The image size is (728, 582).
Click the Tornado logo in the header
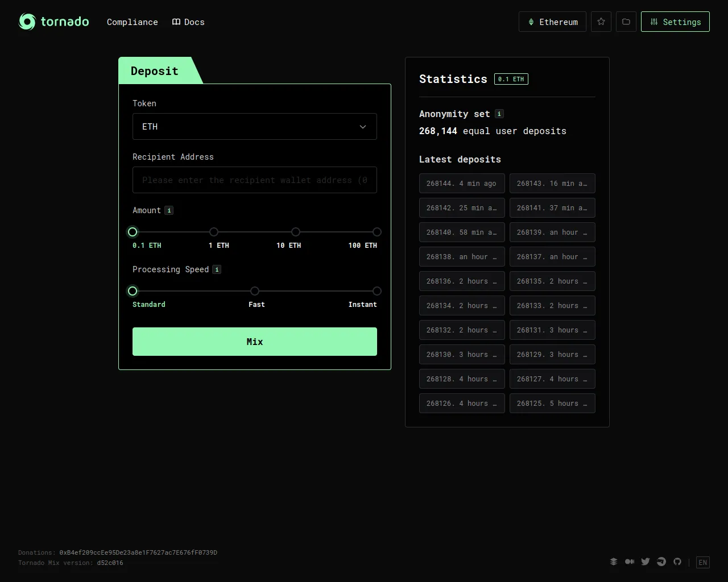(x=54, y=22)
